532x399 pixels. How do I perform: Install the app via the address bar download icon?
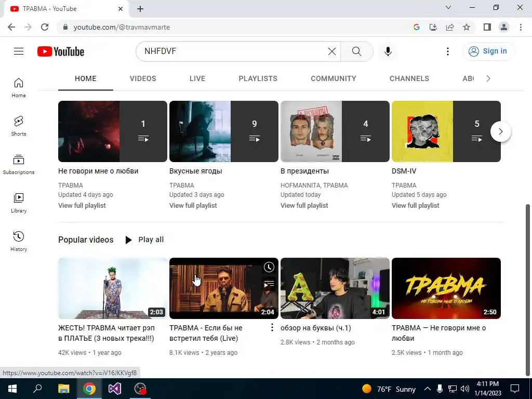[x=433, y=27]
